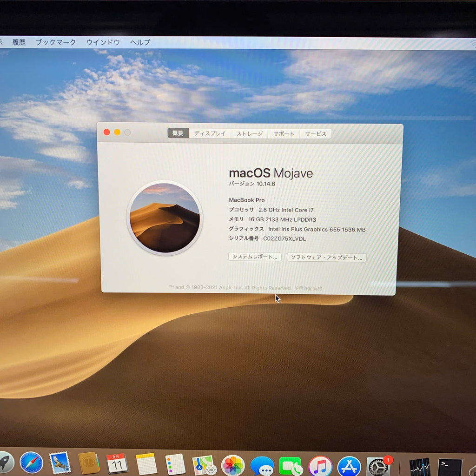
Task: Minimize window with the yellow button
Action: 117,132
